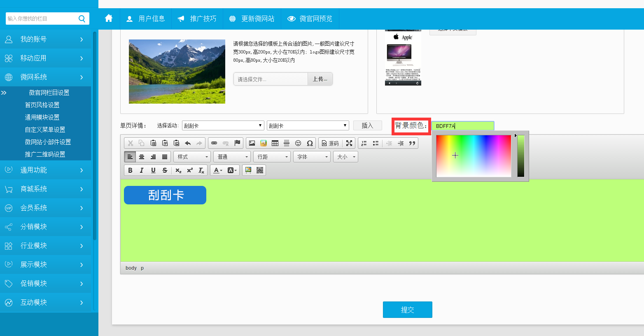This screenshot has width=644, height=336.
Task: Insert special character with omega icon
Action: 310,143
